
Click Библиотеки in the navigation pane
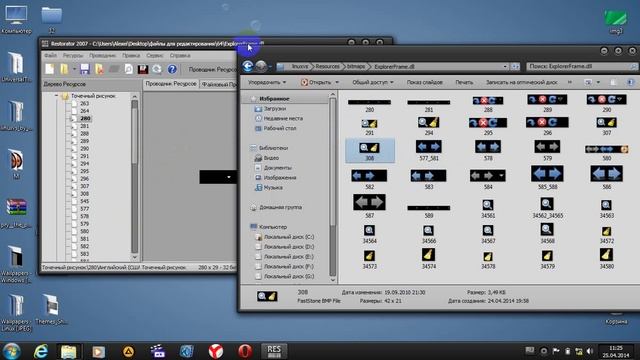tap(273, 148)
